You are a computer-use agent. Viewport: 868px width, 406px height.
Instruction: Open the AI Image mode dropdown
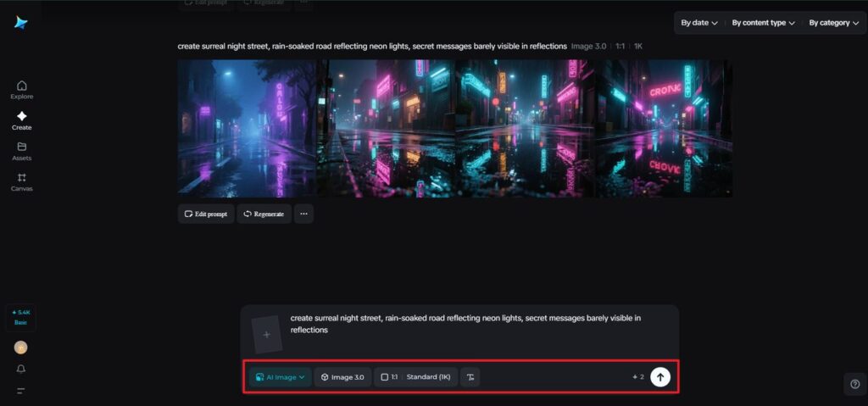(280, 377)
